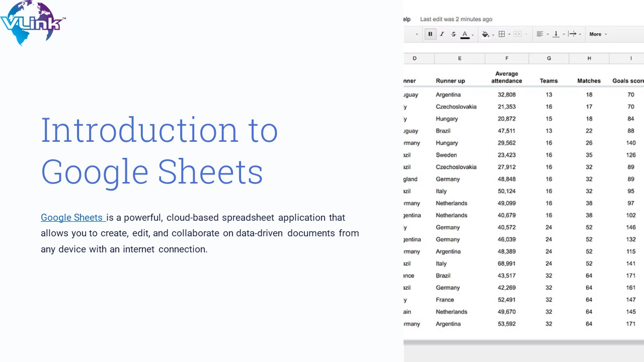Select column G header

click(x=549, y=58)
